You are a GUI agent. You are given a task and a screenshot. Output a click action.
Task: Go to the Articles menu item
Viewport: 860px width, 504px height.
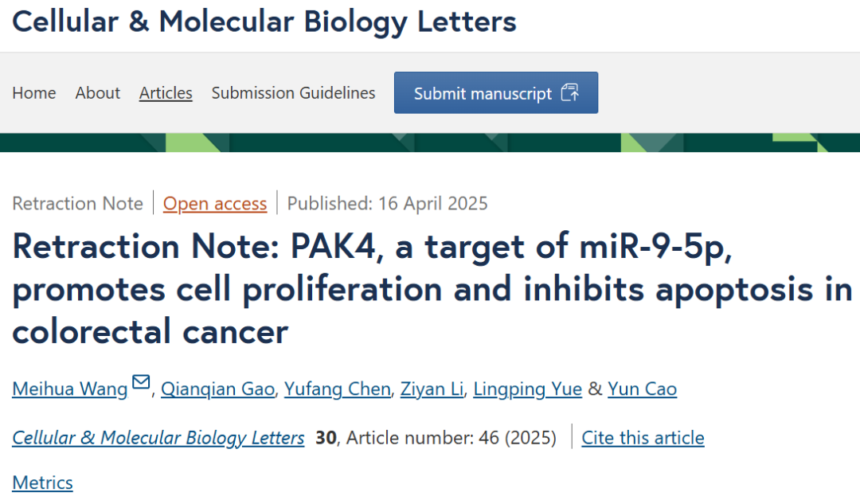[166, 92]
